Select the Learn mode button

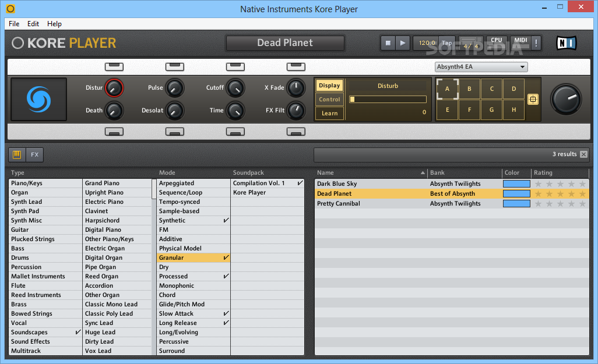(329, 113)
